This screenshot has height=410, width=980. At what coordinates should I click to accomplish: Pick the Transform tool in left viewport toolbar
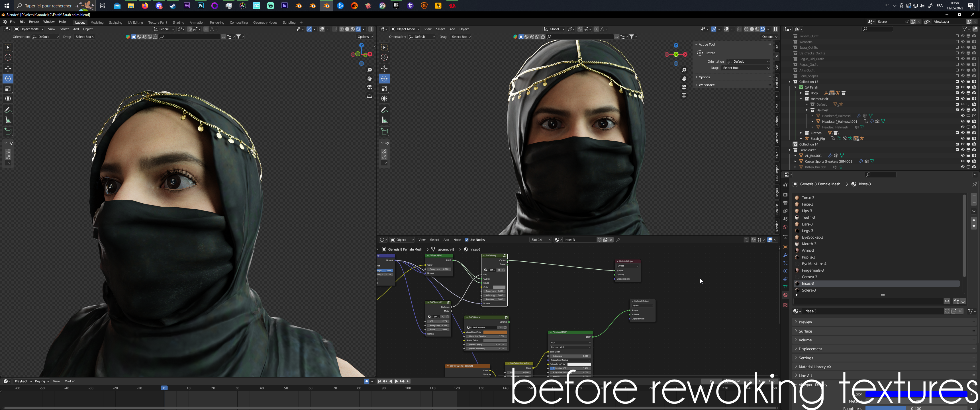[8, 99]
